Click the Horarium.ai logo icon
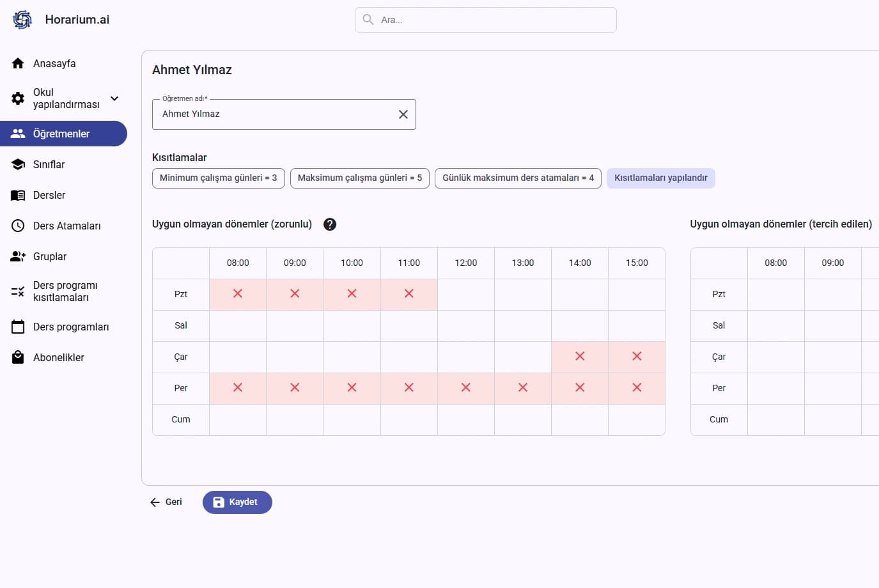879x588 pixels. [x=22, y=20]
